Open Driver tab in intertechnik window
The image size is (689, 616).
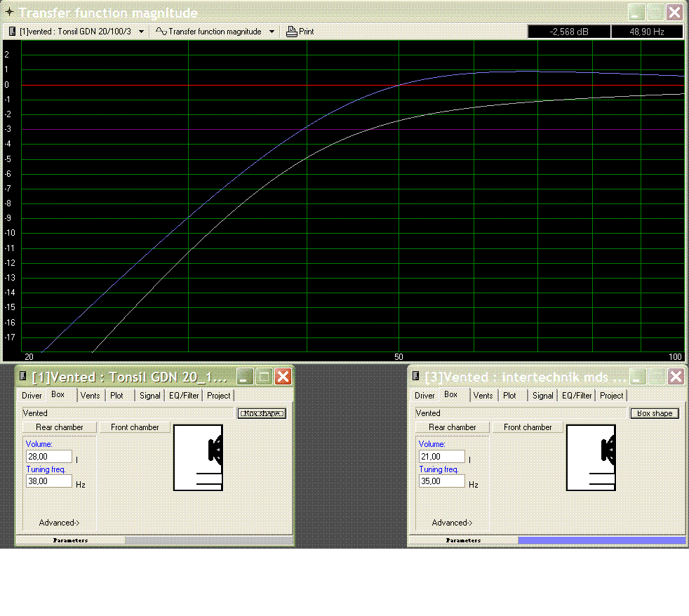[424, 396]
